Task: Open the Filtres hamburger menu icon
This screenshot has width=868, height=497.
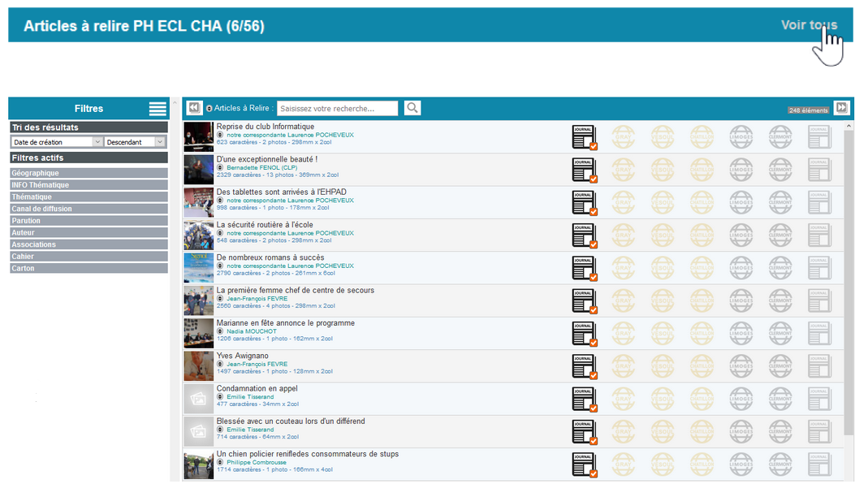Action: click(158, 109)
